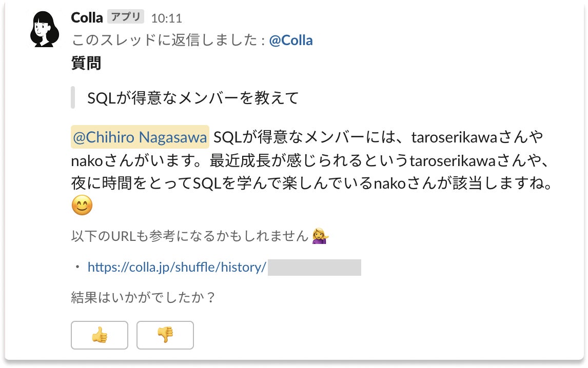Open the @Chihiro Nagasawa mention
This screenshot has width=588, height=368.
(140, 137)
